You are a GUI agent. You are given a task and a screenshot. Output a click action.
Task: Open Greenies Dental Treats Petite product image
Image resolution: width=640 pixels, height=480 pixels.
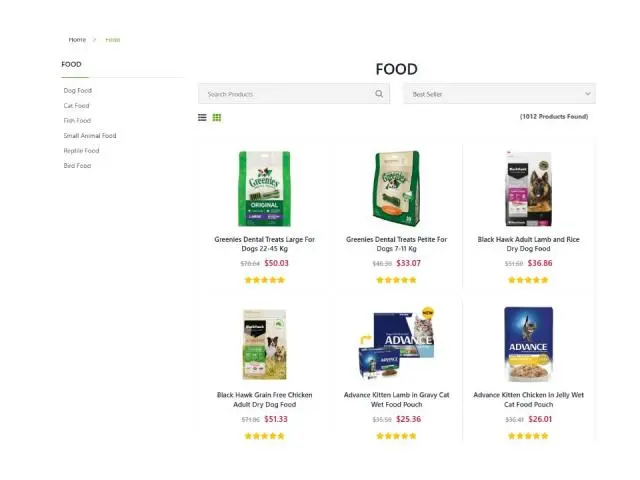[396, 189]
